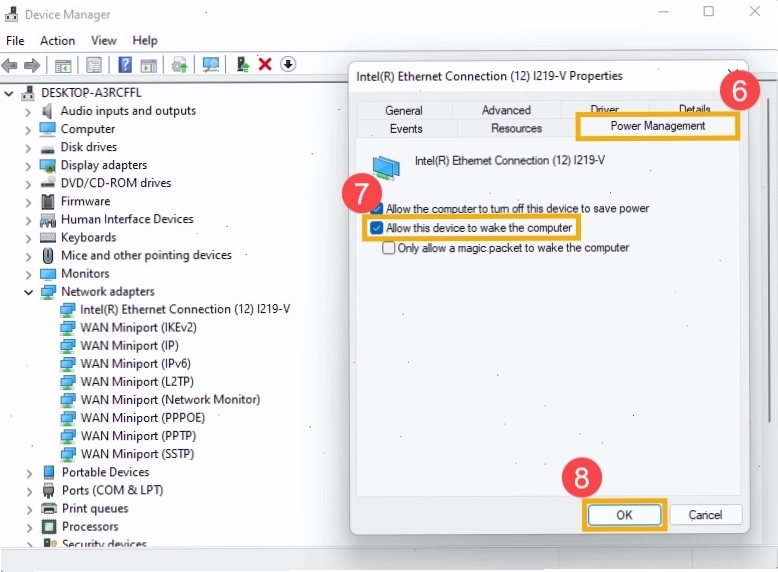Click Scan for hardware changes icon
The height and width of the screenshot is (572, 778).
click(211, 65)
